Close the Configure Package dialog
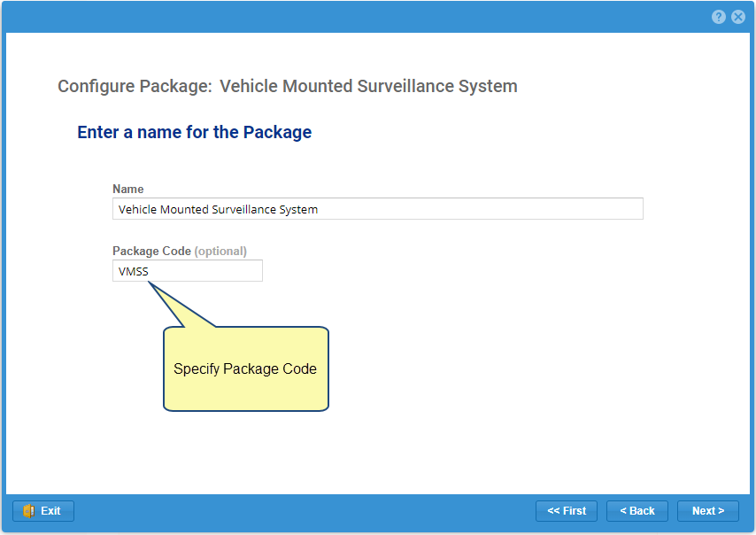Screen dimensions: 756x535 point(738,17)
